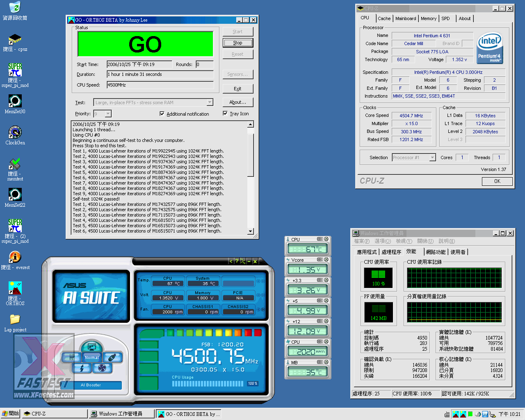Switch to Processes tab in Task Manager
This screenshot has height=420, width=525.
391,252
